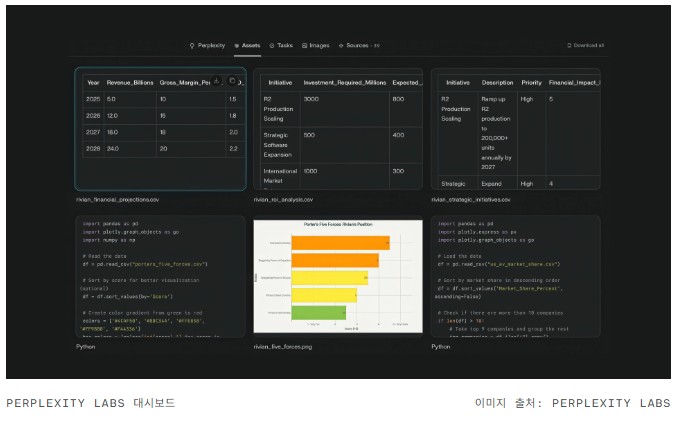Click the Sources tab globe icon
674x424 pixels.
point(341,46)
